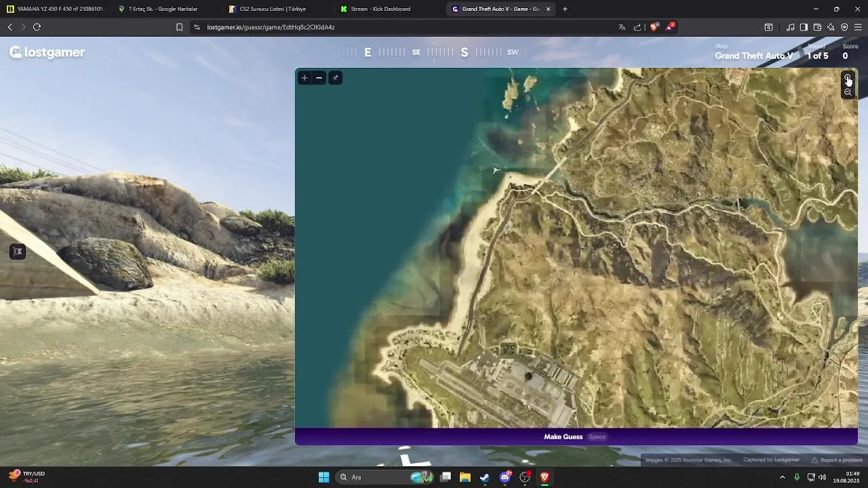Open Report a problem link
Viewport: 868px width, 488px height.
[x=837, y=460]
